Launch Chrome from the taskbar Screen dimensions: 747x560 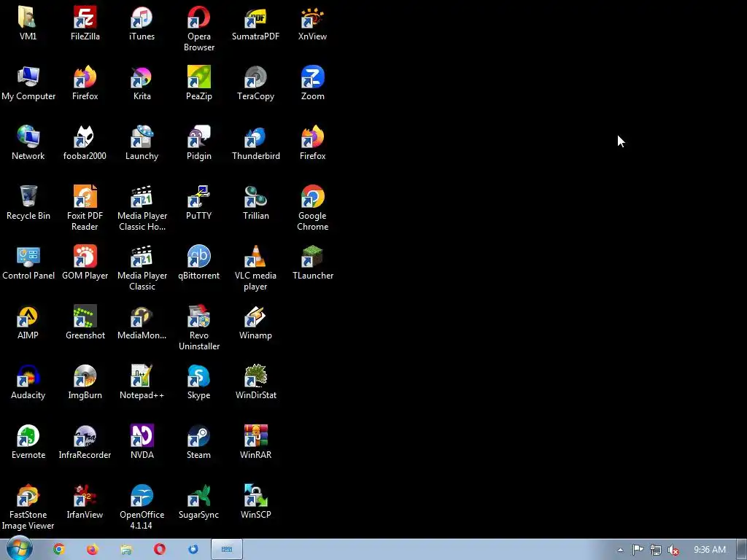[x=58, y=550]
